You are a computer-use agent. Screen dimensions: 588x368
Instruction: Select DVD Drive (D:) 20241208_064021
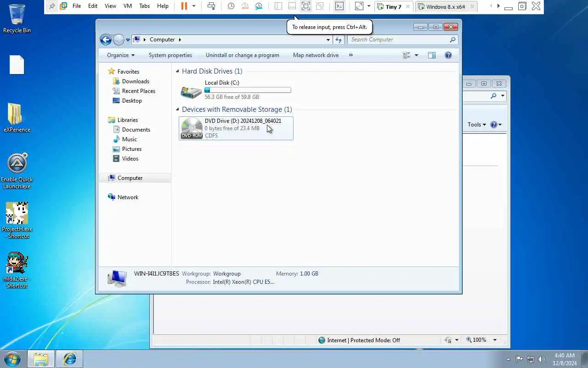point(236,128)
